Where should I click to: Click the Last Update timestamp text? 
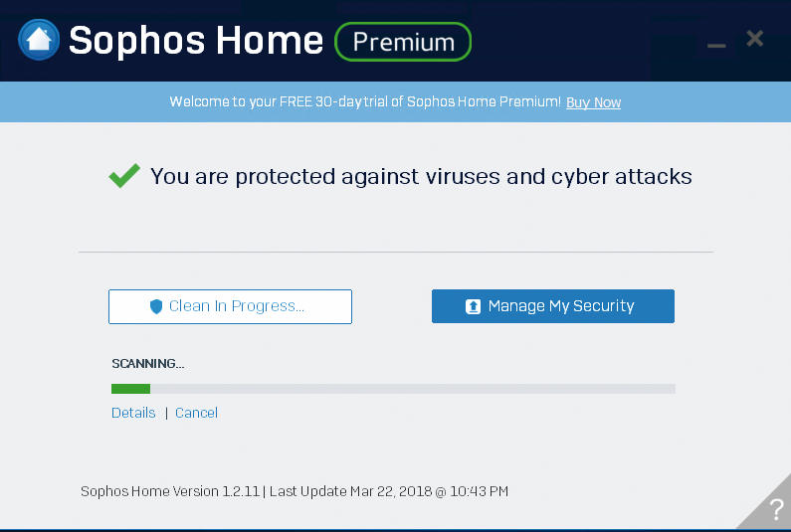coord(389,491)
